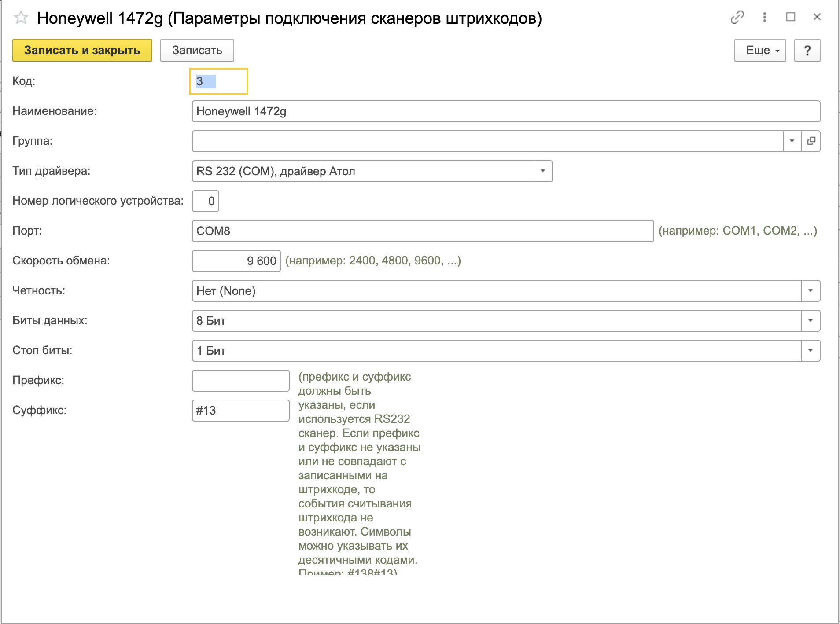Edit the Суффикс field with #13

241,411
